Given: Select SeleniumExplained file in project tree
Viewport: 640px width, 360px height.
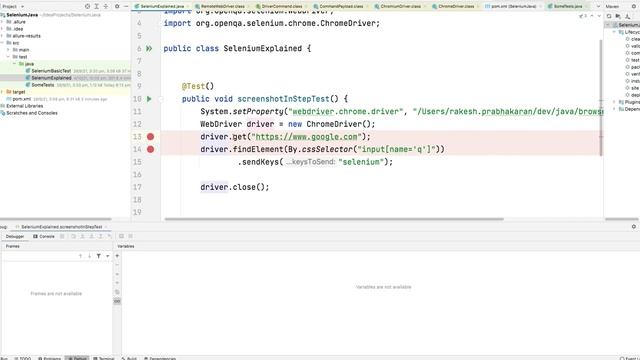Looking at the screenshot, I should coord(51,78).
